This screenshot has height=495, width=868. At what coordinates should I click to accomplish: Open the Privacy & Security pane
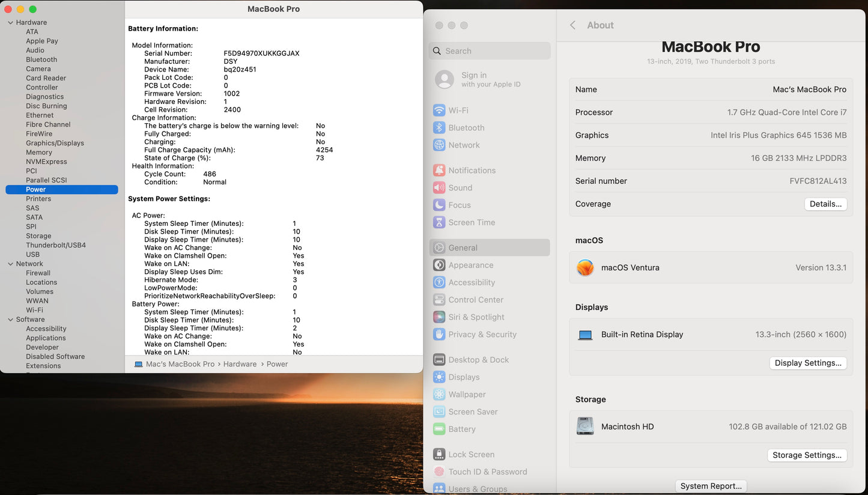click(482, 335)
